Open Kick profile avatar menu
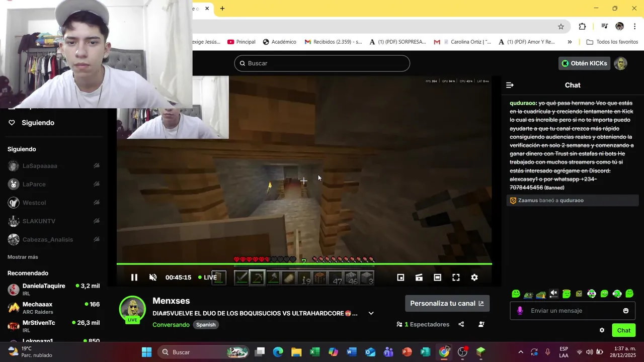 coord(620,63)
